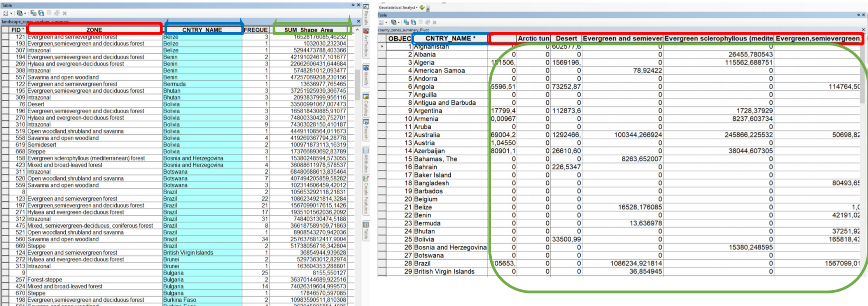868x306 pixels.
Task: Close the county_zones_summary_Pivot table tab
Action: pyautogui.click(x=863, y=30)
